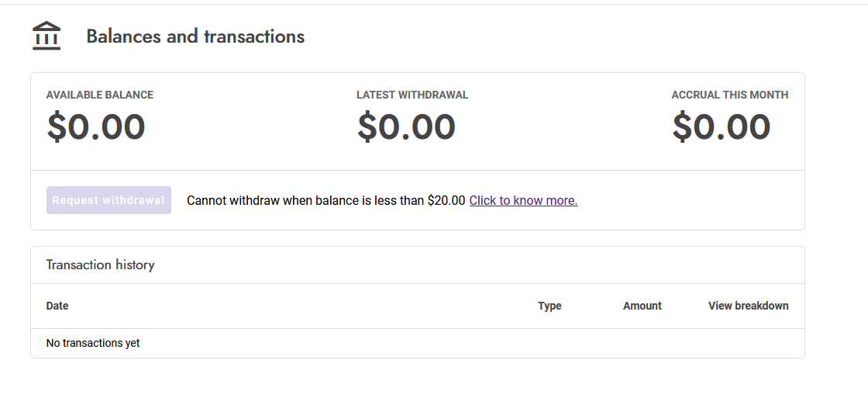Select the Latest Withdrawal label

(412, 95)
